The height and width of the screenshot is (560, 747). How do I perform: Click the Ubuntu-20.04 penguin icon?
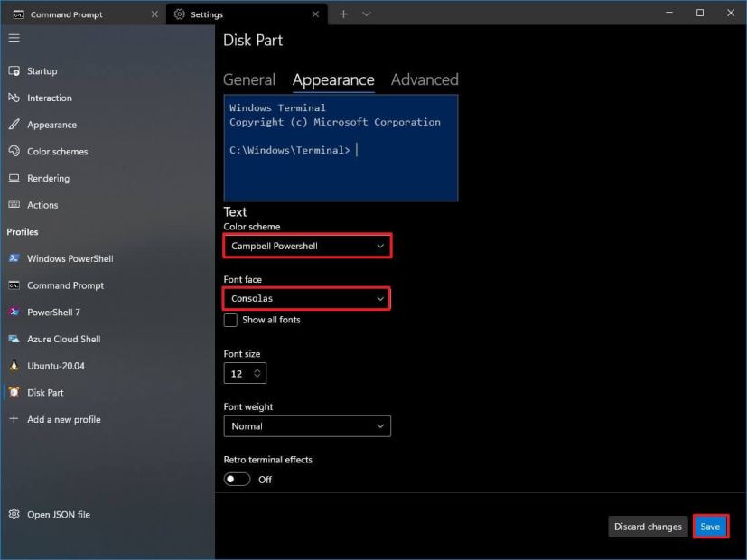pyautogui.click(x=14, y=366)
